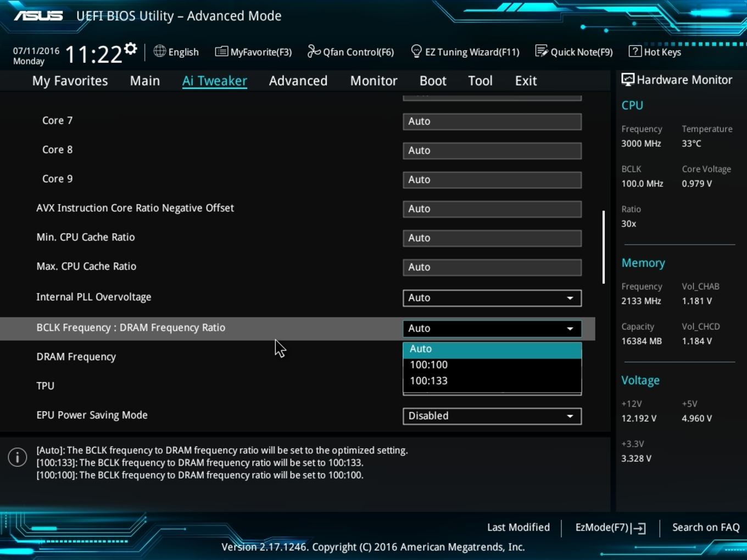Open settings via gear icon beside clock
Viewport: 747px width, 560px height.
point(130,49)
